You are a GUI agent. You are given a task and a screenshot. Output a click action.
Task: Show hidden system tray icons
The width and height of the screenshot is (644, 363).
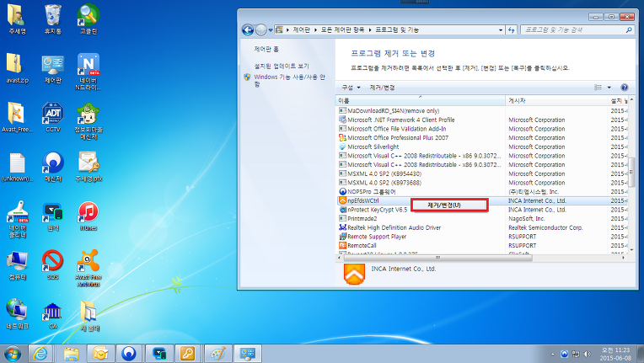552,354
